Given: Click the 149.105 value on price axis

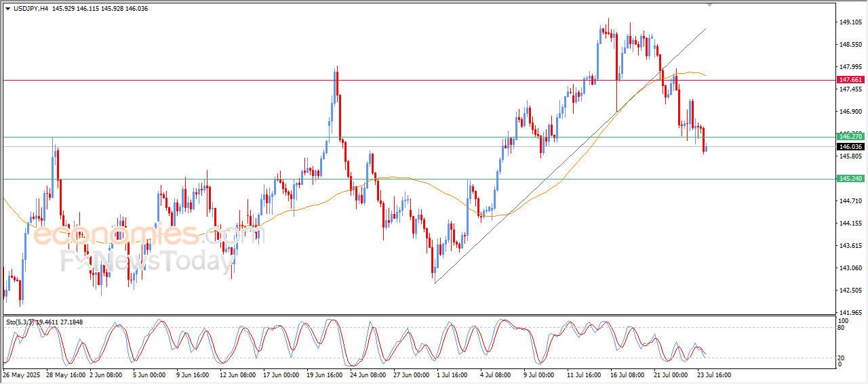Looking at the screenshot, I should coord(850,22).
